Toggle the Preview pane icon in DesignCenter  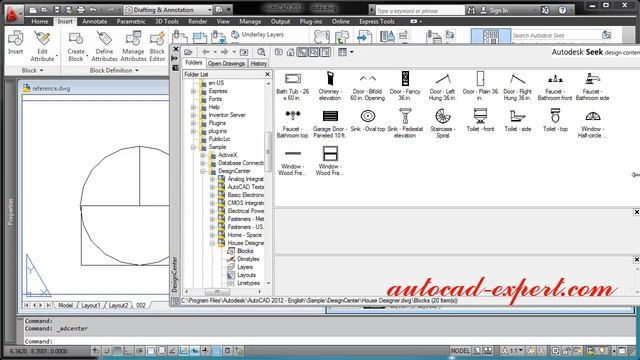[313, 52]
